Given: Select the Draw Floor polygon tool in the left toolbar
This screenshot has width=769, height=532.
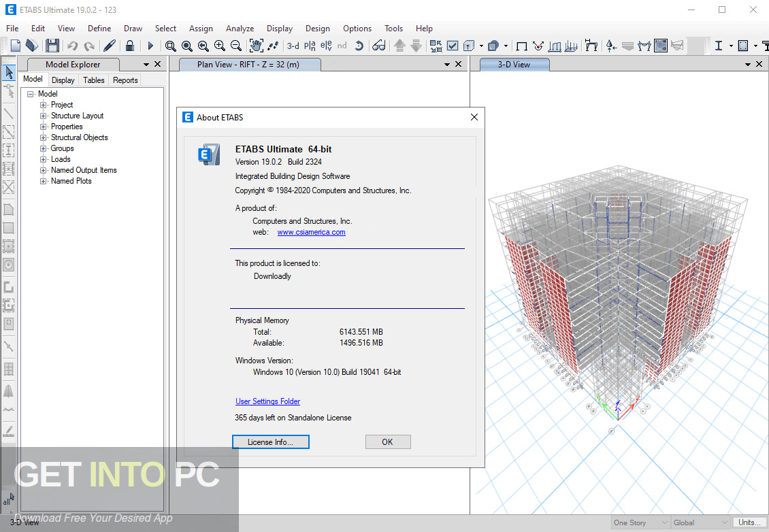Looking at the screenshot, I should [x=9, y=210].
